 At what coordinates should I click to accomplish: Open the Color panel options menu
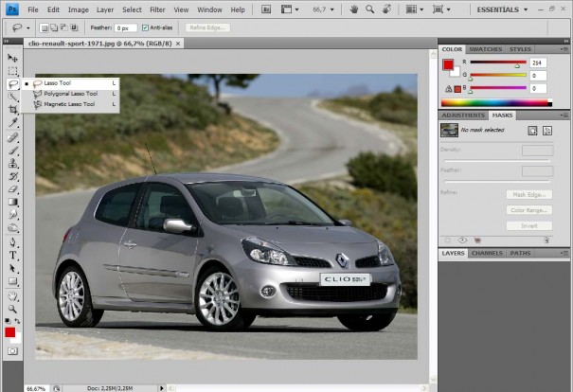tap(564, 49)
